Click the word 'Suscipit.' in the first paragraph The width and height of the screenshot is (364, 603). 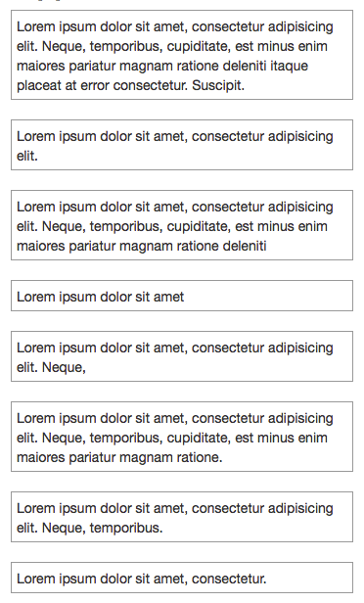pos(218,86)
